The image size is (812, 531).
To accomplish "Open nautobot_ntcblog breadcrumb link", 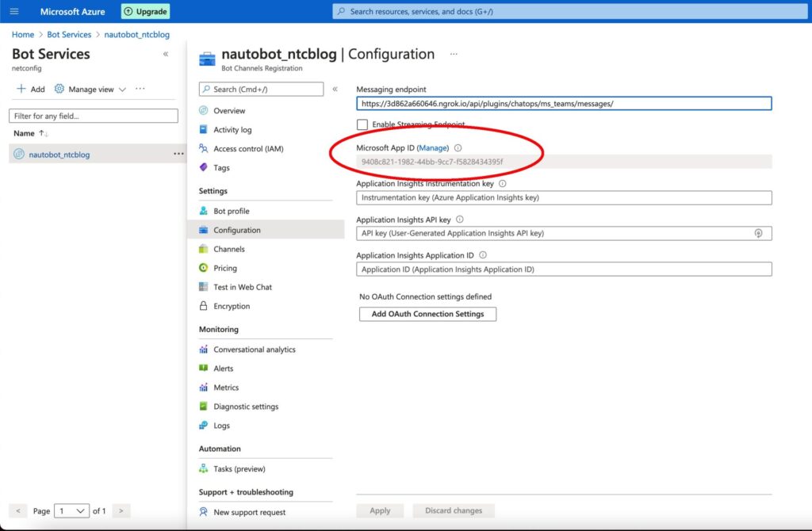I will [136, 35].
